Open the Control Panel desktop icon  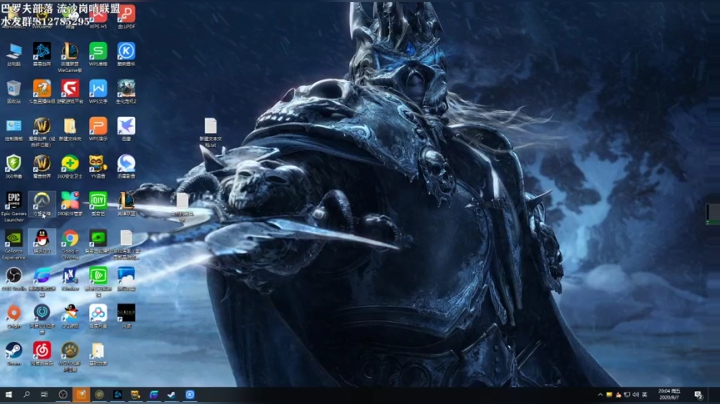point(14,129)
